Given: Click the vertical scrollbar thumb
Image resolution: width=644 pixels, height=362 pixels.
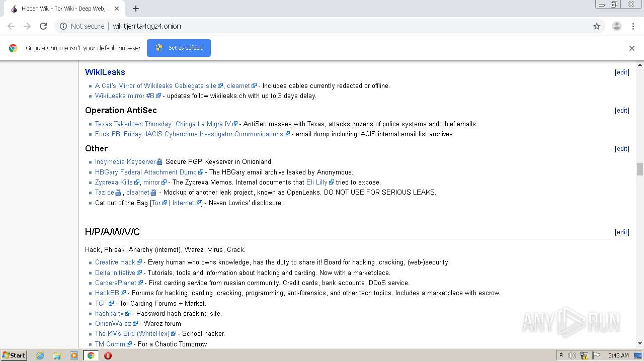Looking at the screenshot, I should (x=640, y=169).
